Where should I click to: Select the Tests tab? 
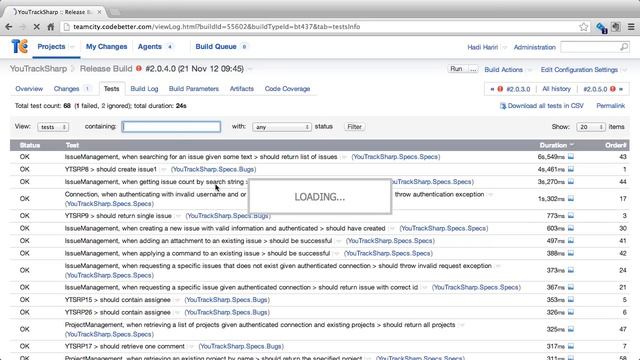coord(111,89)
